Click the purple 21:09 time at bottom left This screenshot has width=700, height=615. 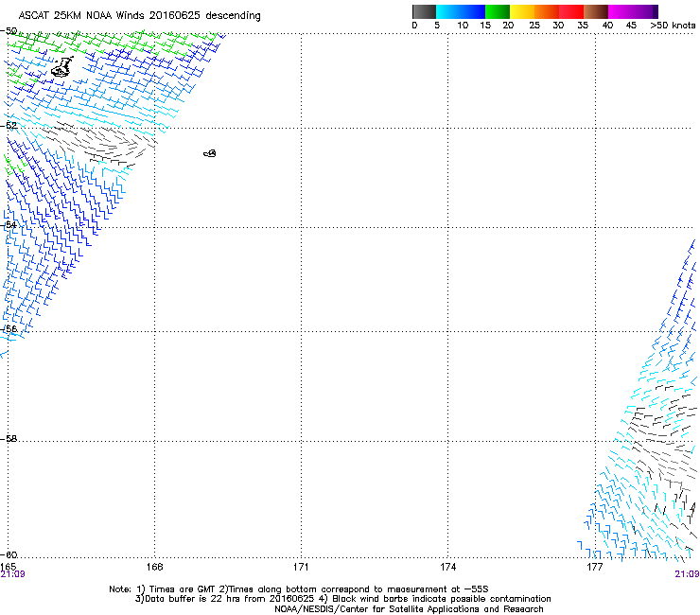pos(12,574)
